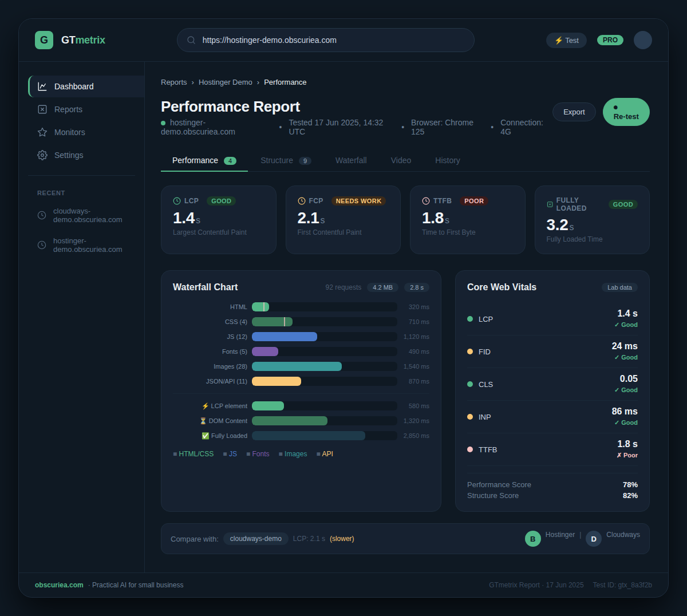Click the CLS '0.05' value
The image size is (687, 616).
(x=629, y=379)
